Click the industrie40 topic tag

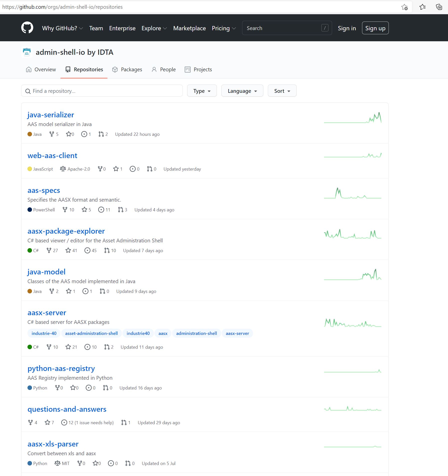point(138,333)
